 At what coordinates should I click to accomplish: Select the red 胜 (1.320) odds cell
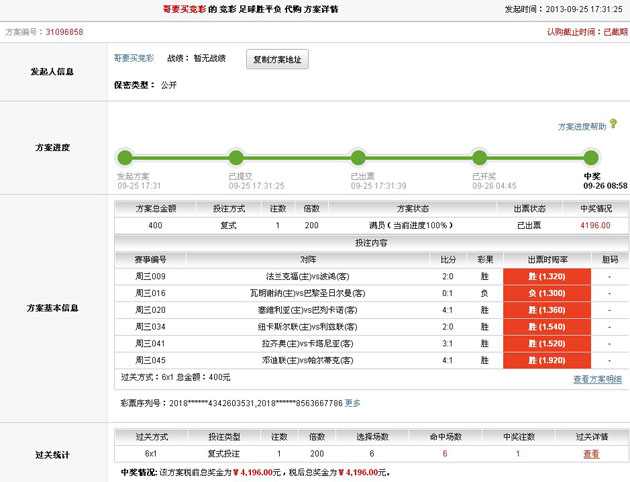point(540,276)
